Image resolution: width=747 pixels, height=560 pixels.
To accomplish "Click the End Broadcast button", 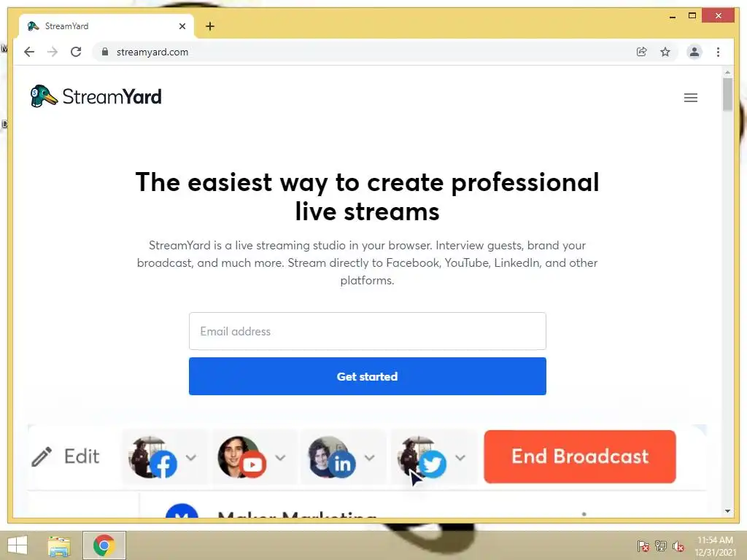I will coord(580,456).
